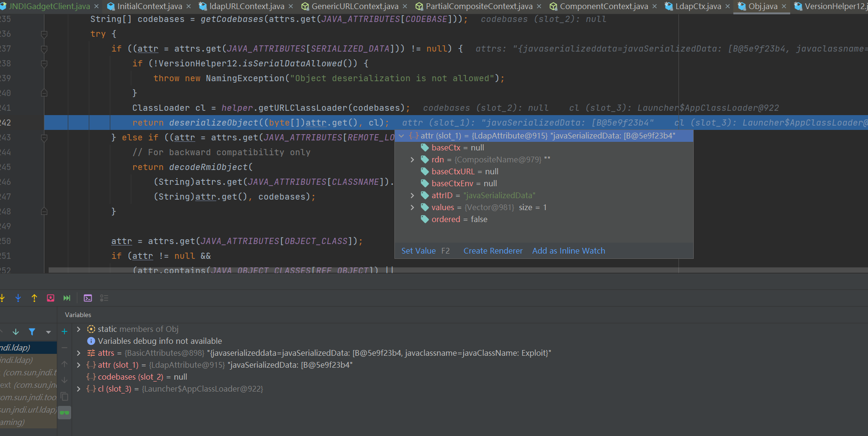Click the Trace Current Stream Chain icon
Image resolution: width=868 pixels, height=436 pixels.
[104, 298]
